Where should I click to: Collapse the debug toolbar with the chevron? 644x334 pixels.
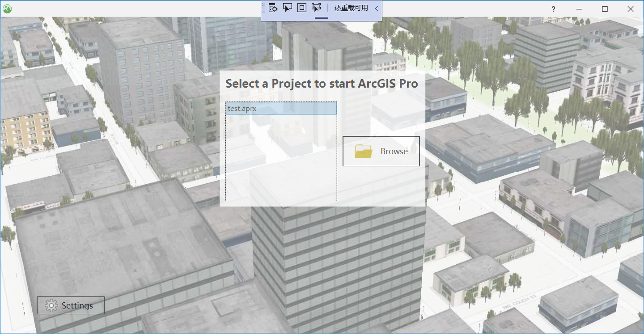[x=376, y=8]
